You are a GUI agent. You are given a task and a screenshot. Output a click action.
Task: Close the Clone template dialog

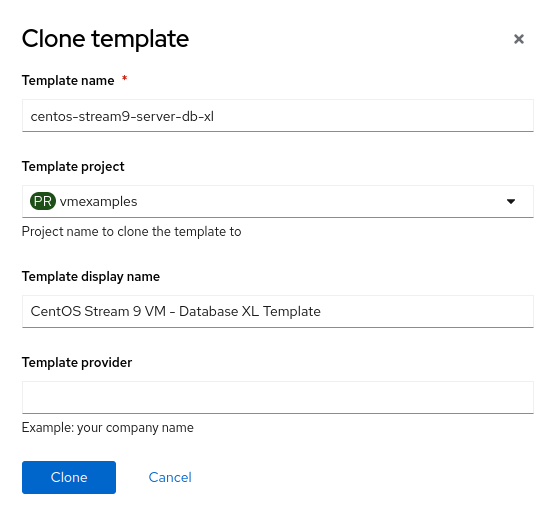519,39
